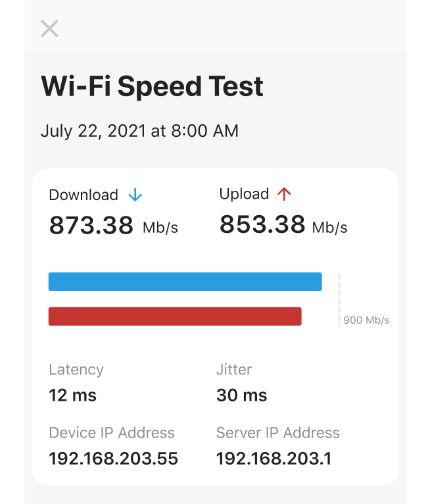Select the 853.38 upload speed value
Screen dimensions: 430x504
[x=262, y=225]
